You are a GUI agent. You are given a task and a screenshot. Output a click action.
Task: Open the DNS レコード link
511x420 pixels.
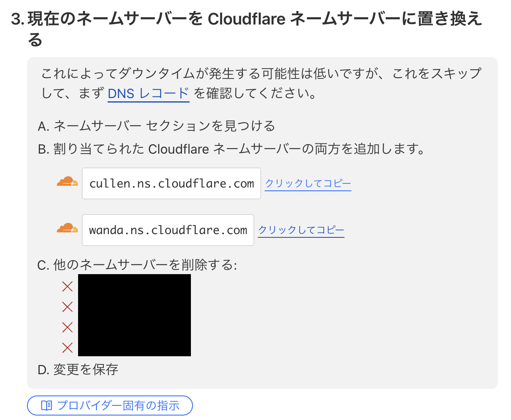[x=148, y=93]
